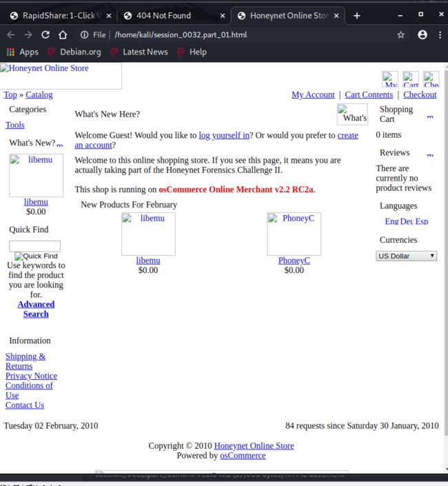448x486 pixels.
Task: Click the Honeynet Online Store footer link
Action: pos(254,446)
